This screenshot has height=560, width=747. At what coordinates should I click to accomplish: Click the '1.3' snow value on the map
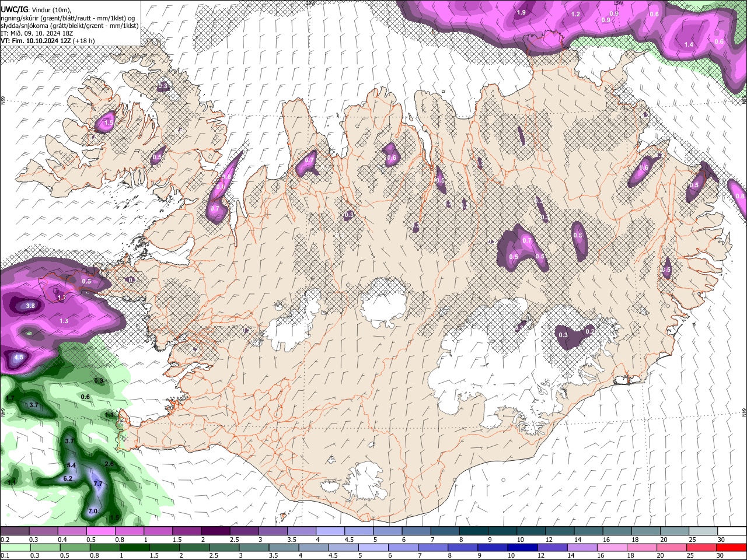(64, 321)
